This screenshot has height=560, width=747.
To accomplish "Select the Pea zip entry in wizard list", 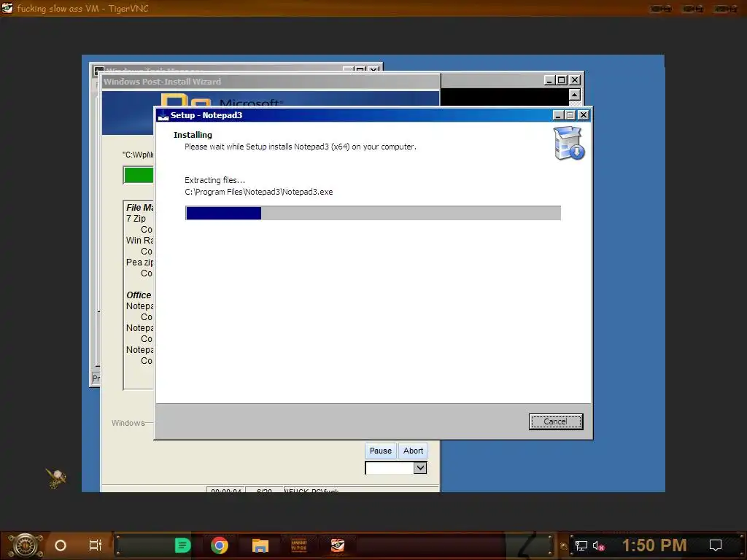I will click(x=139, y=262).
